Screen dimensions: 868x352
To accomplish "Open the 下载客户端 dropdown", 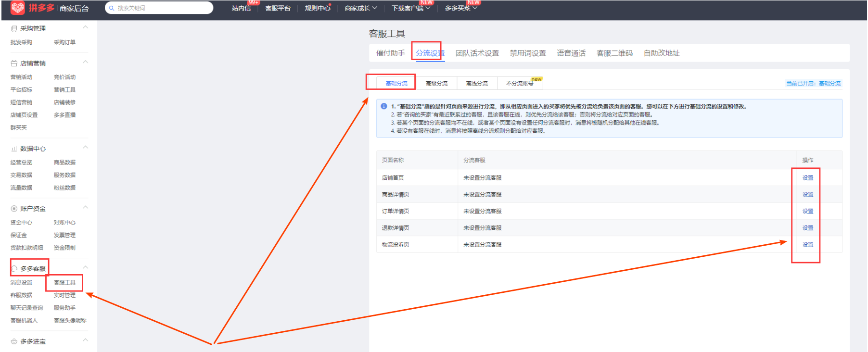I will click(411, 8).
